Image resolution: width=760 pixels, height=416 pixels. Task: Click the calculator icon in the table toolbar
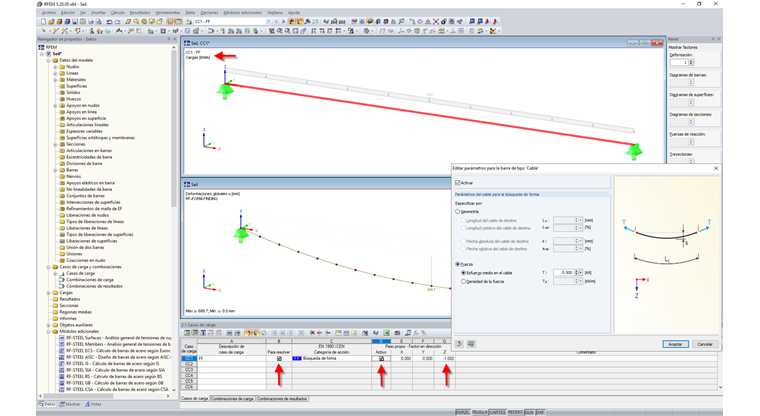[397, 333]
